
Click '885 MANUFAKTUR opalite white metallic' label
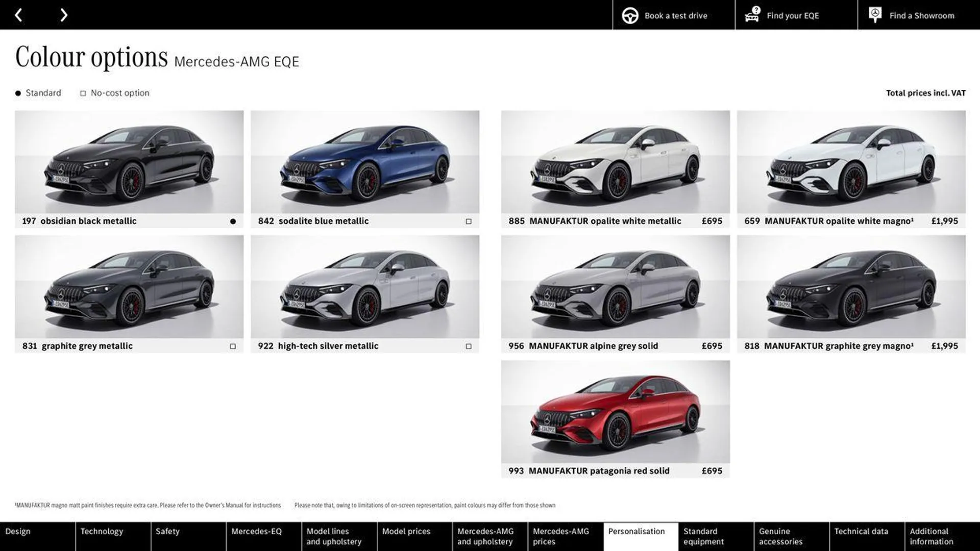point(595,221)
